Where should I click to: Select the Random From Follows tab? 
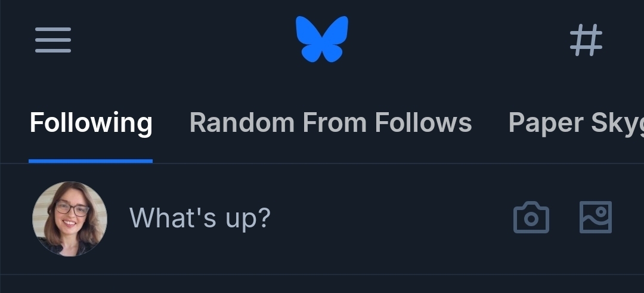point(330,123)
